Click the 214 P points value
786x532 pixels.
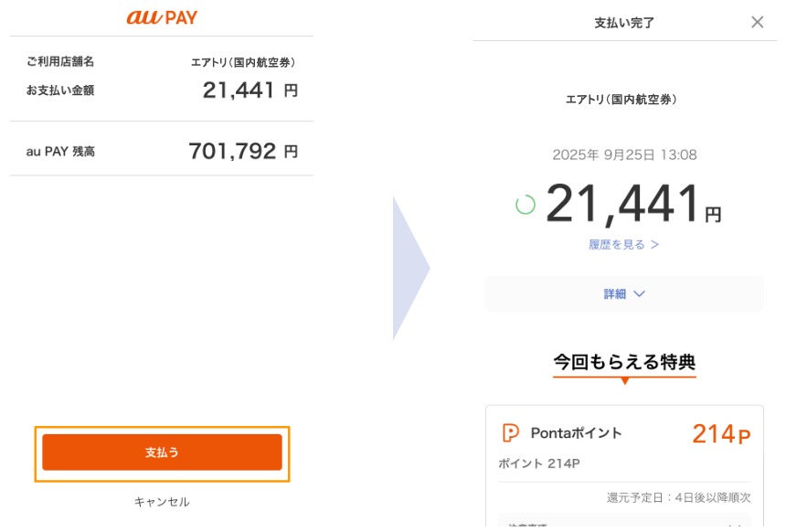[721, 434]
